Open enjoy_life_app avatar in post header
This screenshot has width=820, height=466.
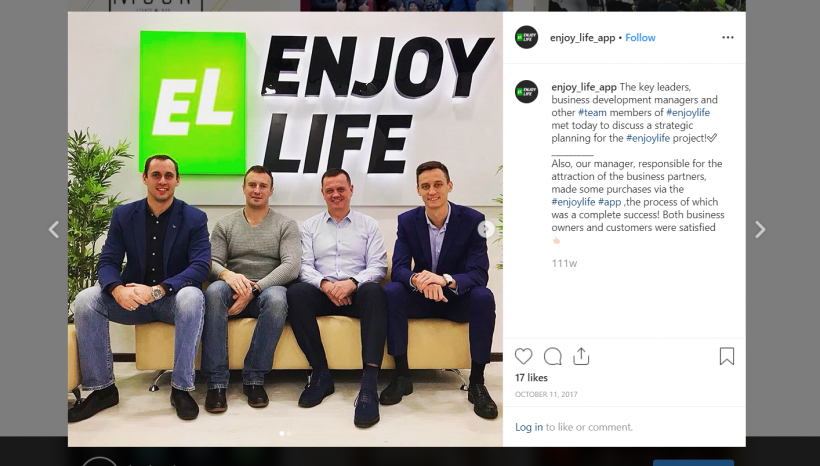526,38
